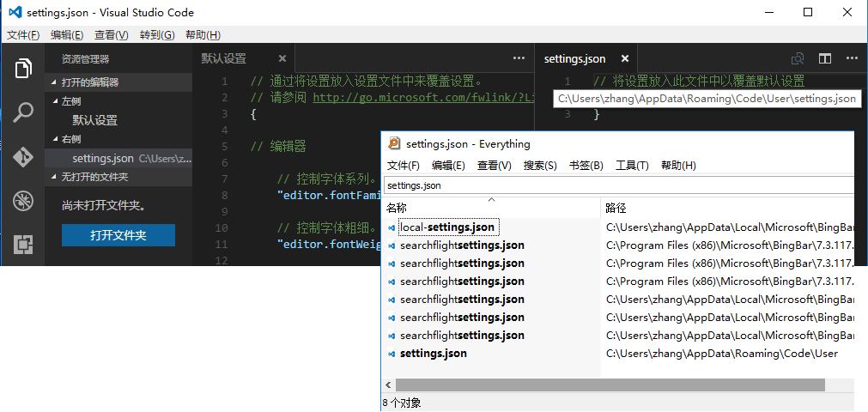Open the Search view in activity bar

[22, 112]
